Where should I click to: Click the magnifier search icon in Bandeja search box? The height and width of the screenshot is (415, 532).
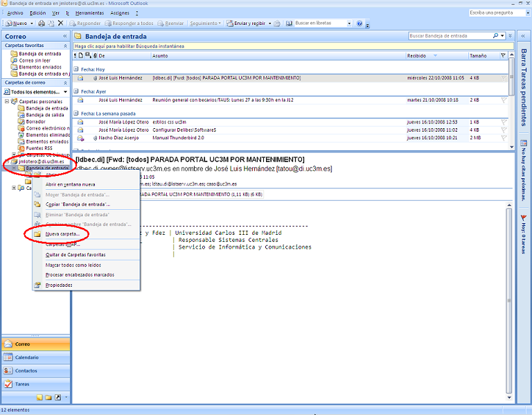[x=496, y=35]
